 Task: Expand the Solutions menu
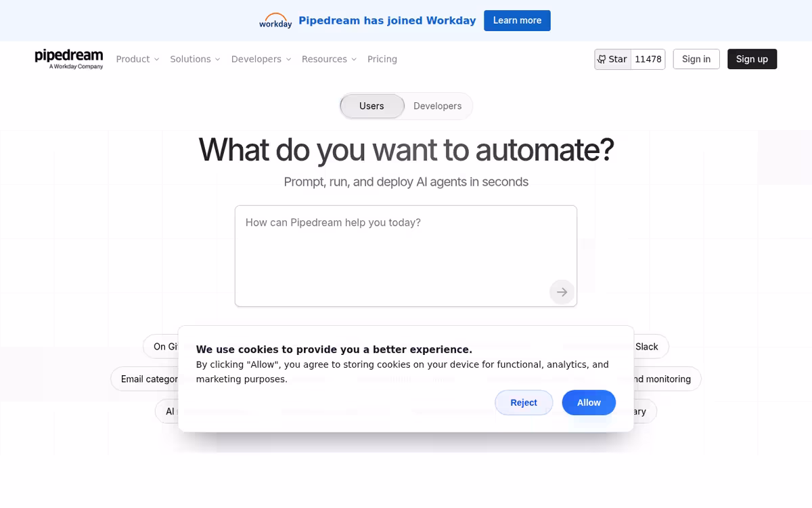tap(195, 59)
